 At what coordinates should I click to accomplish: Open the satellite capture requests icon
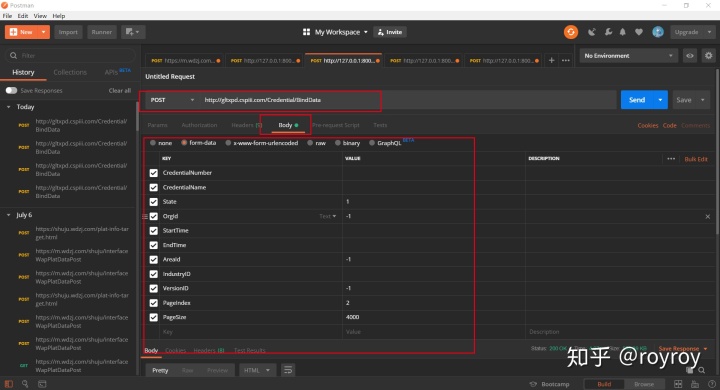pos(591,32)
